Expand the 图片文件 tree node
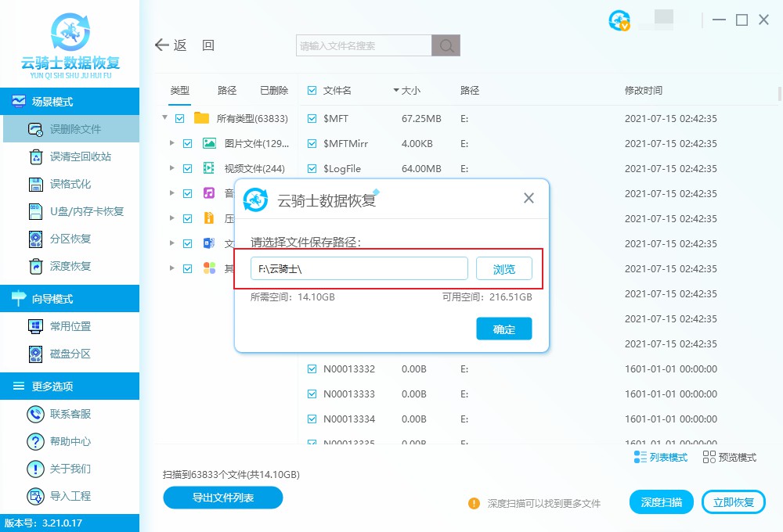The width and height of the screenshot is (783, 532). coord(171,142)
